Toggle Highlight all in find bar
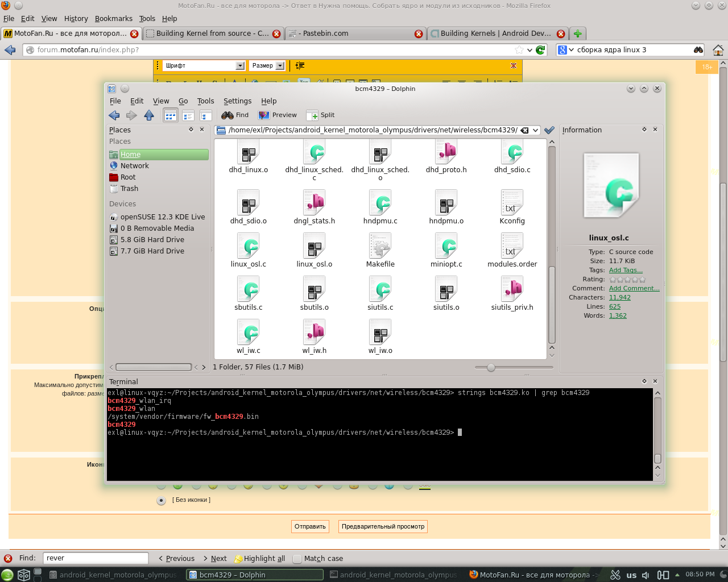 260,559
